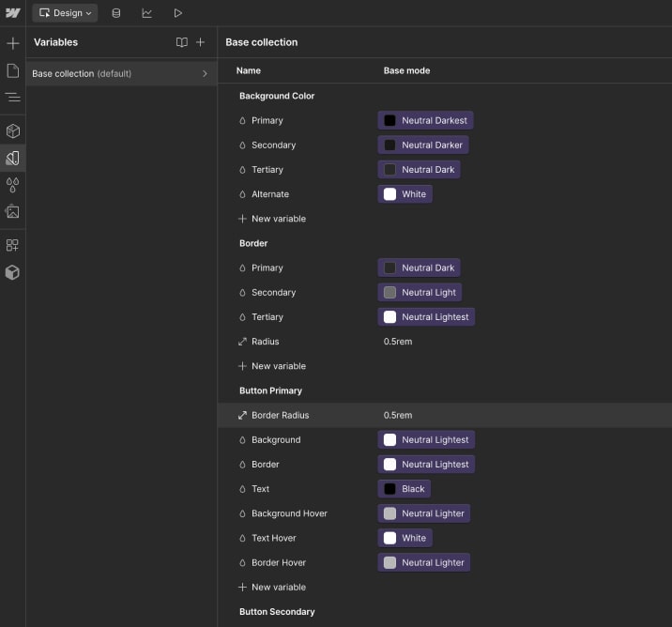Add a new collection with plus icon
This screenshot has width=672, height=627.
point(200,42)
